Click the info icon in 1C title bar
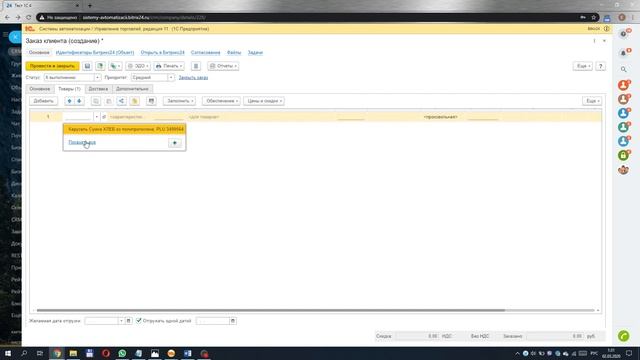640x360 pixels. 607,29
